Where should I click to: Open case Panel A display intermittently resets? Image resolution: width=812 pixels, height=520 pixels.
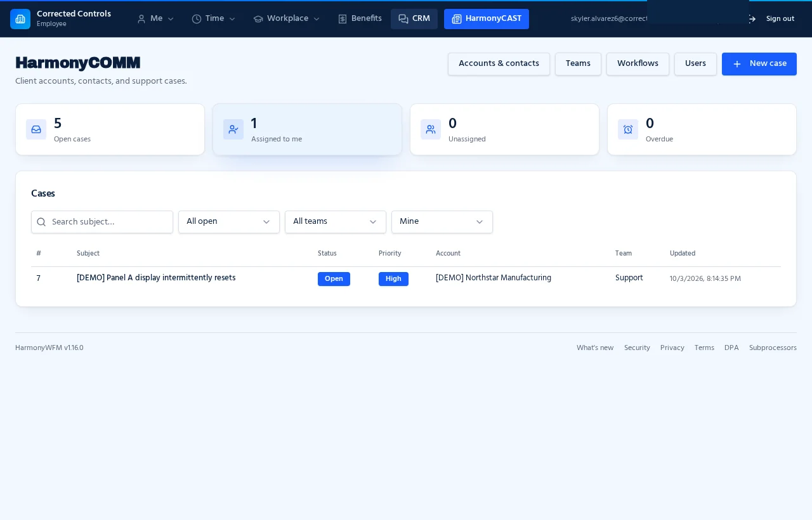156,278
